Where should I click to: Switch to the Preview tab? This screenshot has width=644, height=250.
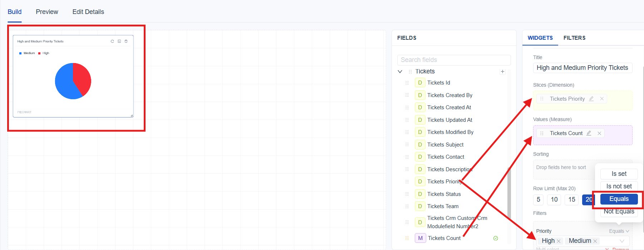(47, 12)
